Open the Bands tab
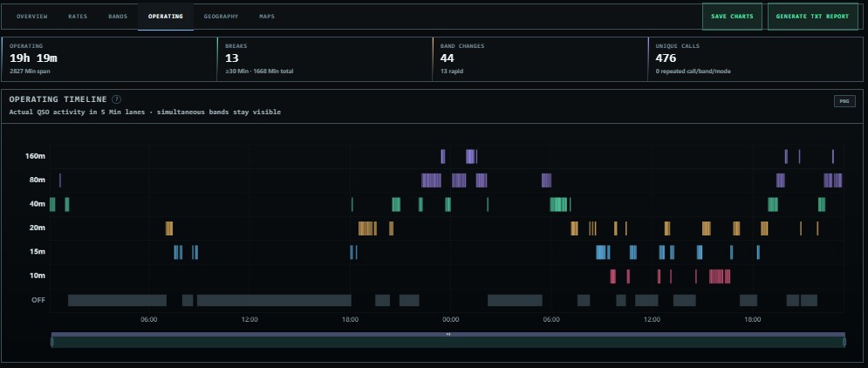Viewport: 868px width, 368px height. (118, 17)
